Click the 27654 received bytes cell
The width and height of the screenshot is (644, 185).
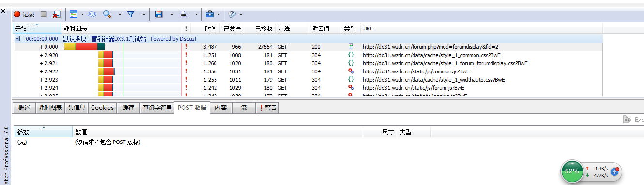click(265, 47)
